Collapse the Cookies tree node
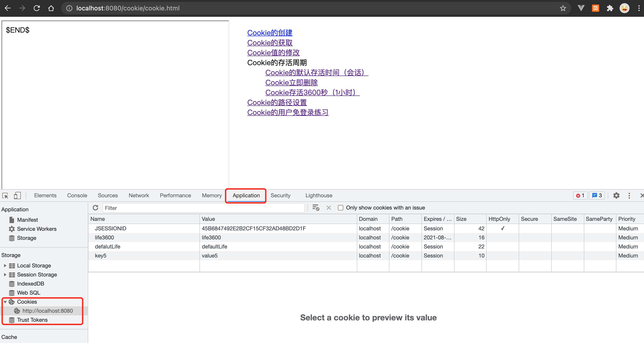 pos(5,302)
